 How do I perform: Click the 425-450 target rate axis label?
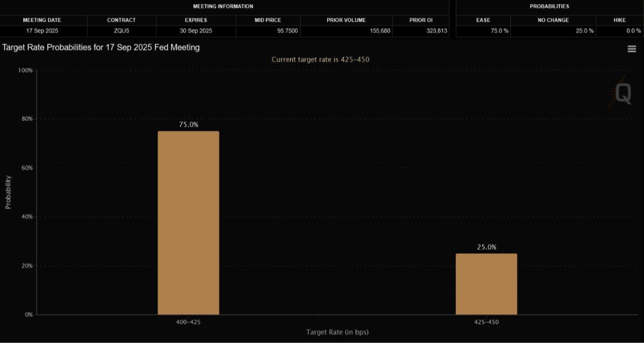(486, 322)
